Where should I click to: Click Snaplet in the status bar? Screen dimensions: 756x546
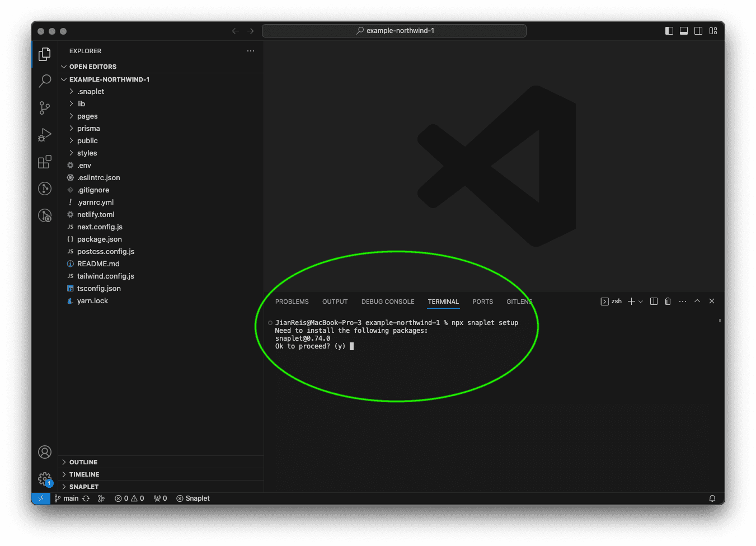tap(193, 498)
